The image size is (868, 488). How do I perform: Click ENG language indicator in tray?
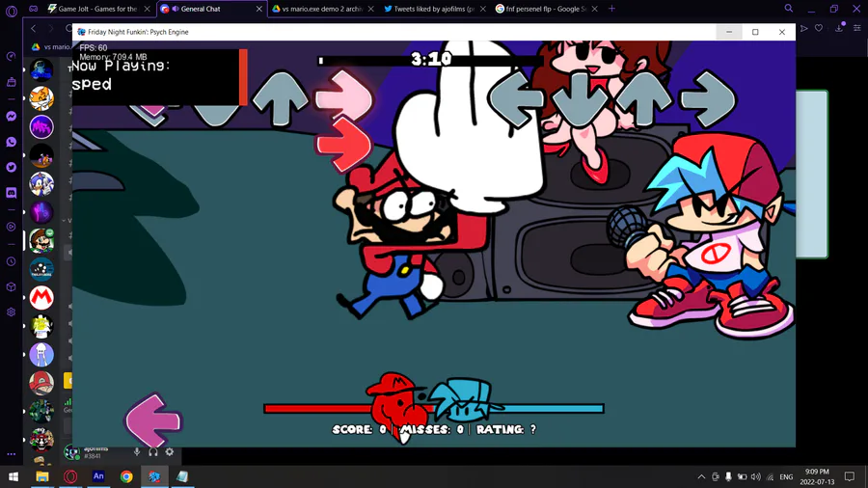786,477
